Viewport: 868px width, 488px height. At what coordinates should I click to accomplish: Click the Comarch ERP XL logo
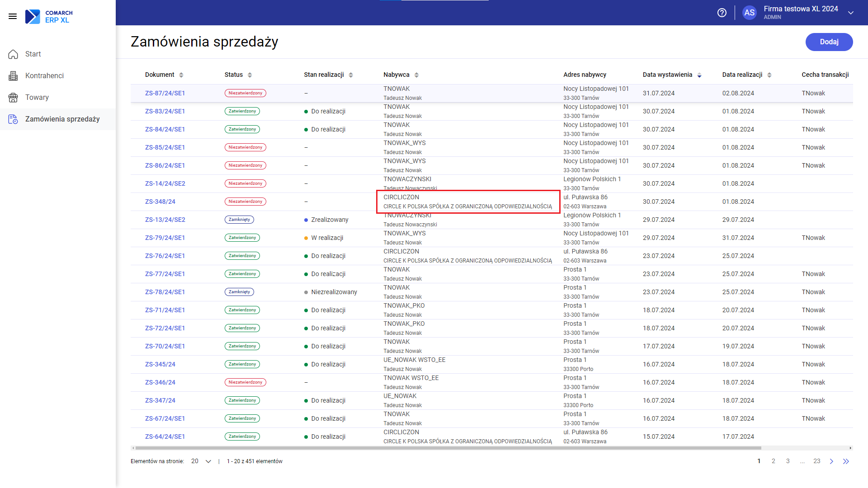[49, 16]
